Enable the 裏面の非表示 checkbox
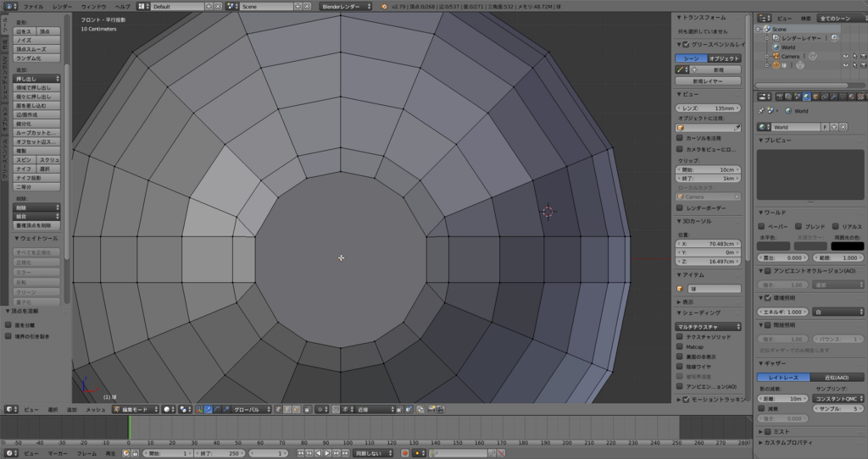This screenshot has height=459, width=868. (680, 357)
